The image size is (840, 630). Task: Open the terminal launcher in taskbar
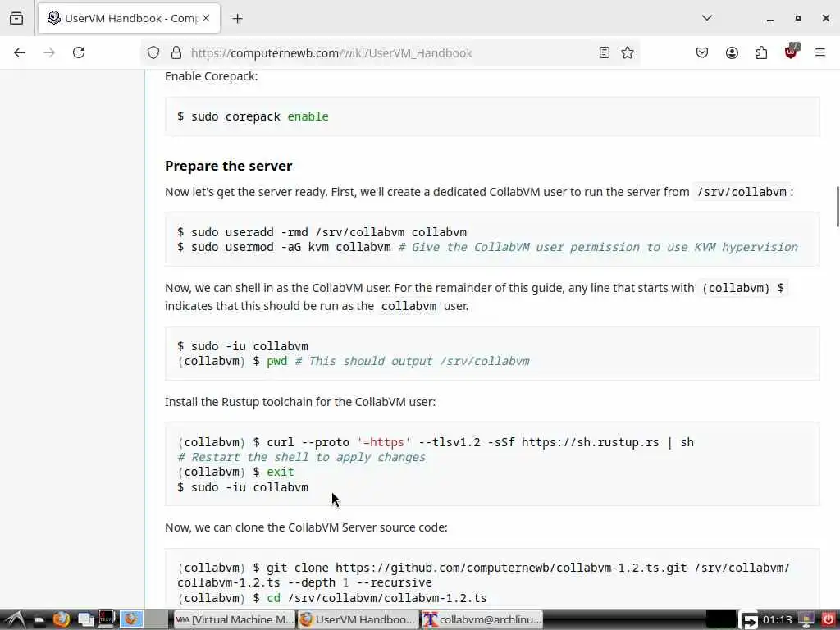click(107, 620)
